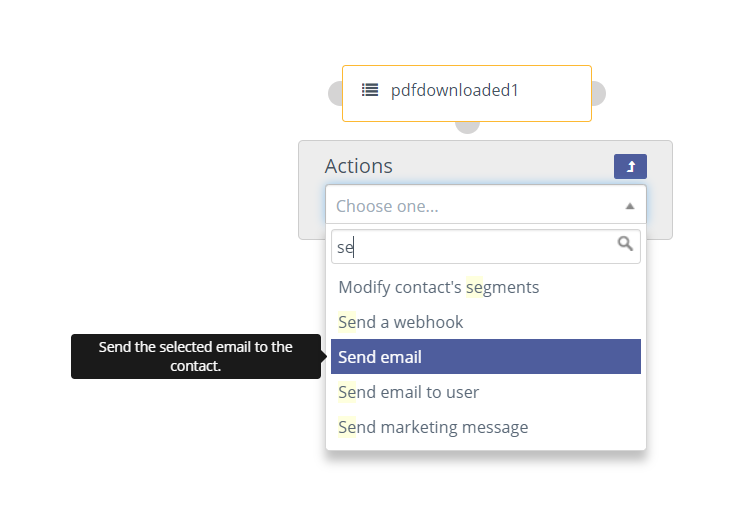The width and height of the screenshot is (749, 511).
Task: Collapse the dropdown using the triangle arrow
Action: click(630, 206)
